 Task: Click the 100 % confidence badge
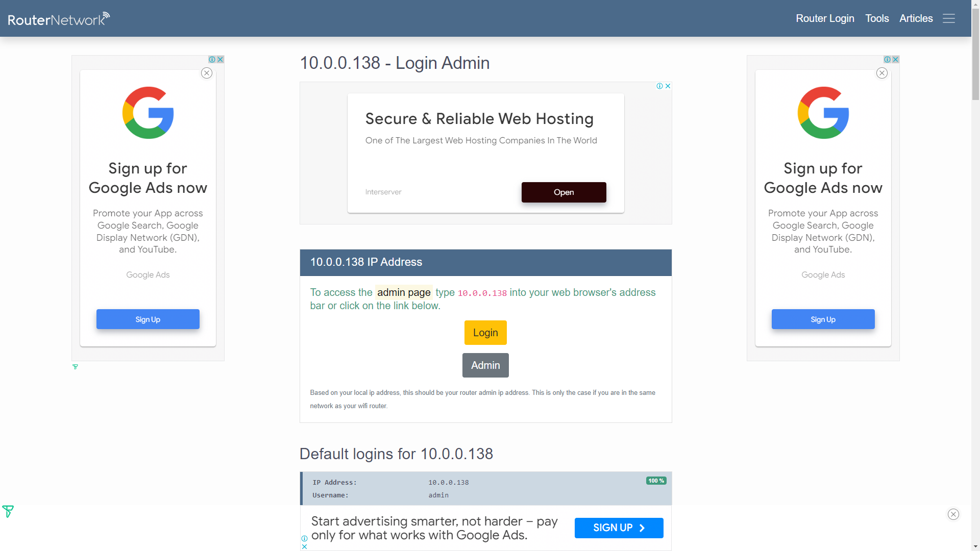(x=656, y=481)
